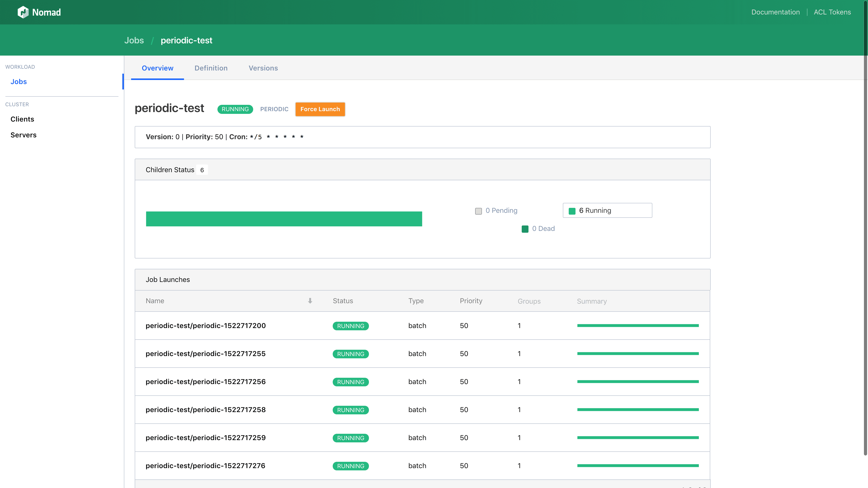Image resolution: width=868 pixels, height=488 pixels.
Task: Click the Name column sort arrow
Action: tap(310, 301)
